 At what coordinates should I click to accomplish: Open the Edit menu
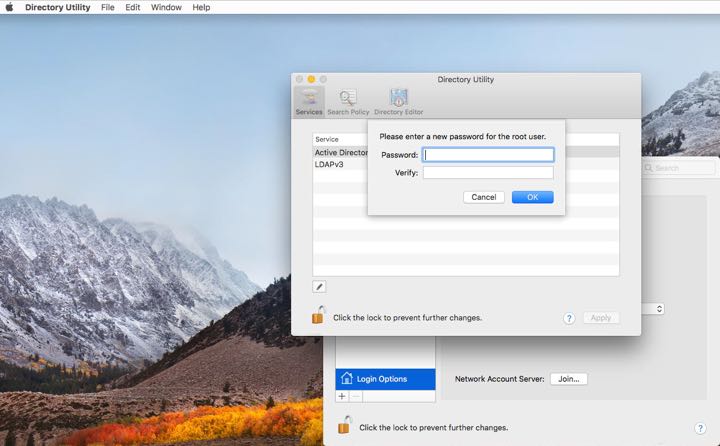point(132,7)
